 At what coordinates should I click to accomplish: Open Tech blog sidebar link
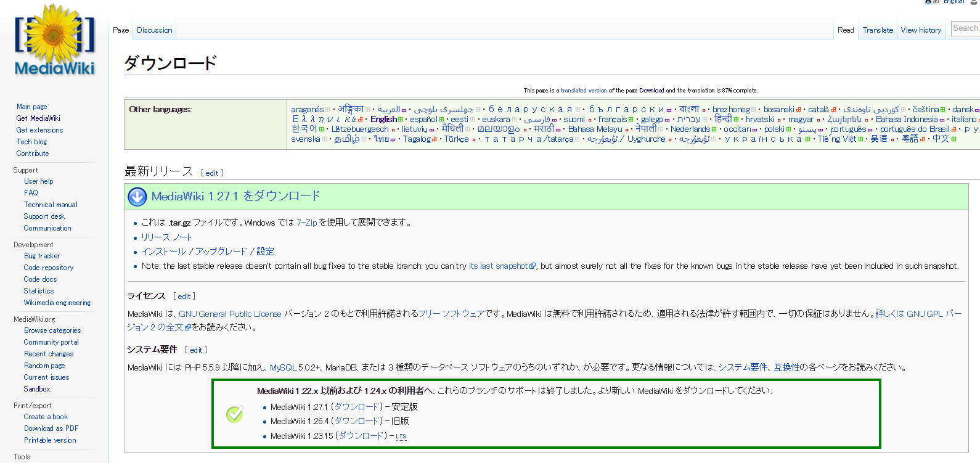(x=31, y=142)
